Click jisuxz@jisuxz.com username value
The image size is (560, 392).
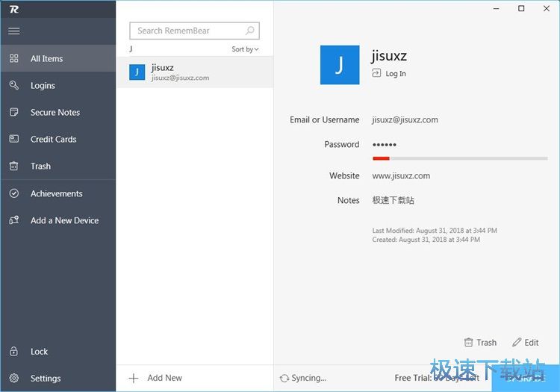[x=405, y=119]
